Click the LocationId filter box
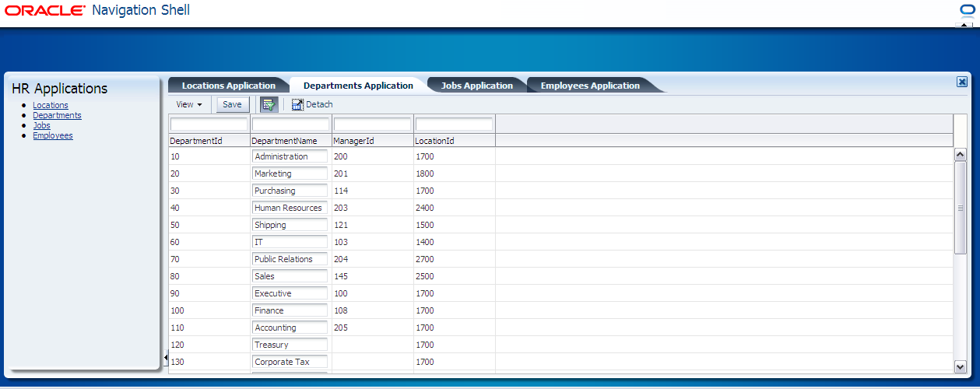The height and width of the screenshot is (389, 980). click(454, 124)
